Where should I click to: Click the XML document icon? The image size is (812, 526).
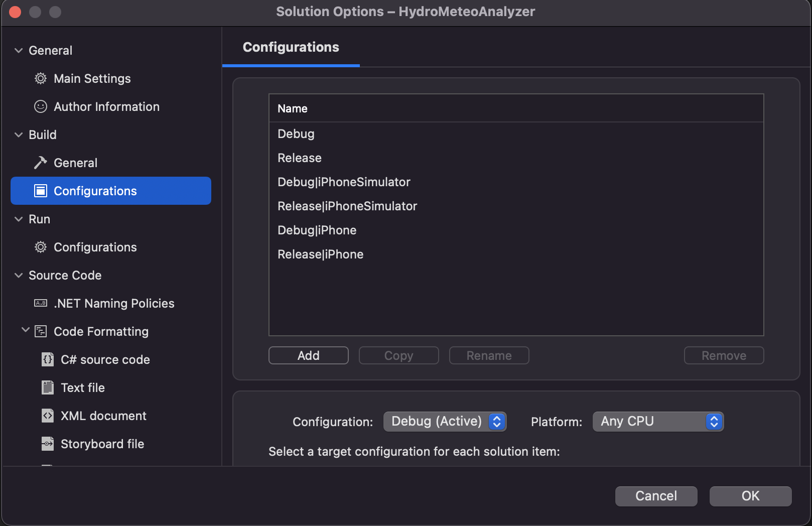click(x=48, y=416)
